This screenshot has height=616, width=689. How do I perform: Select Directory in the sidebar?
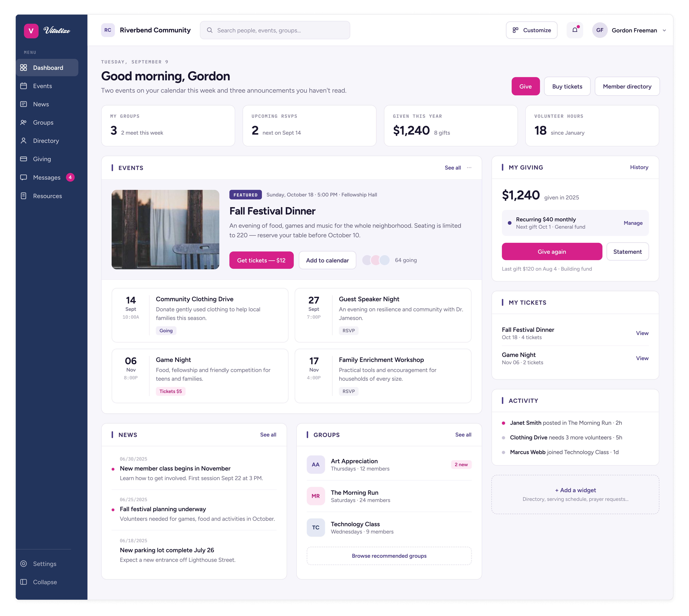[47, 141]
